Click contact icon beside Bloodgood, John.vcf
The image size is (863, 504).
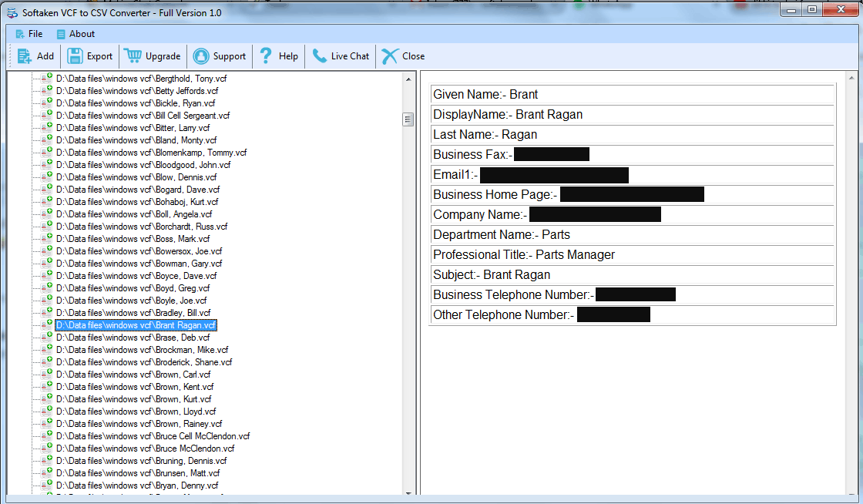pyautogui.click(x=47, y=164)
